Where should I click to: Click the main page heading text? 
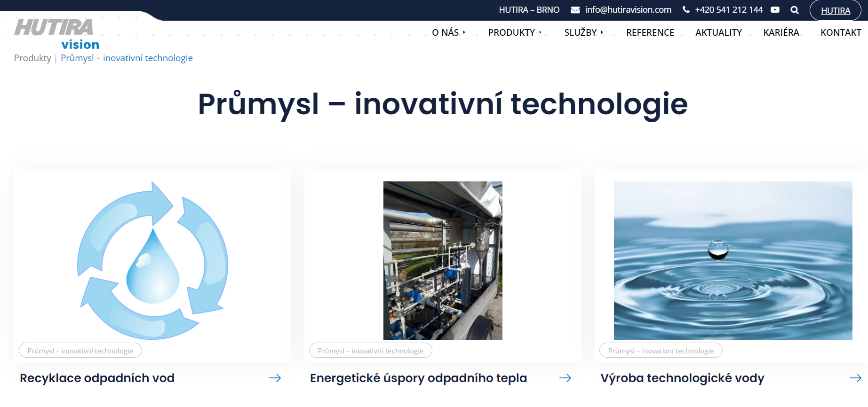click(443, 104)
